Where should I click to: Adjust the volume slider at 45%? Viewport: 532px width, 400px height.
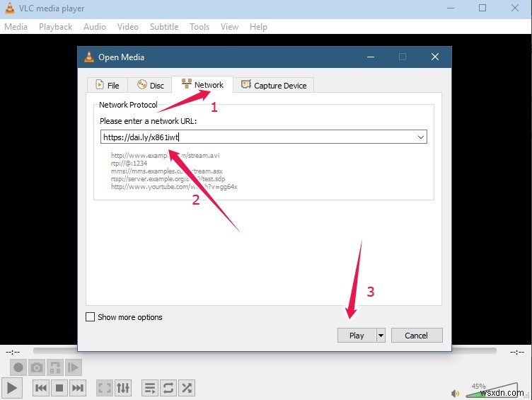[491, 391]
